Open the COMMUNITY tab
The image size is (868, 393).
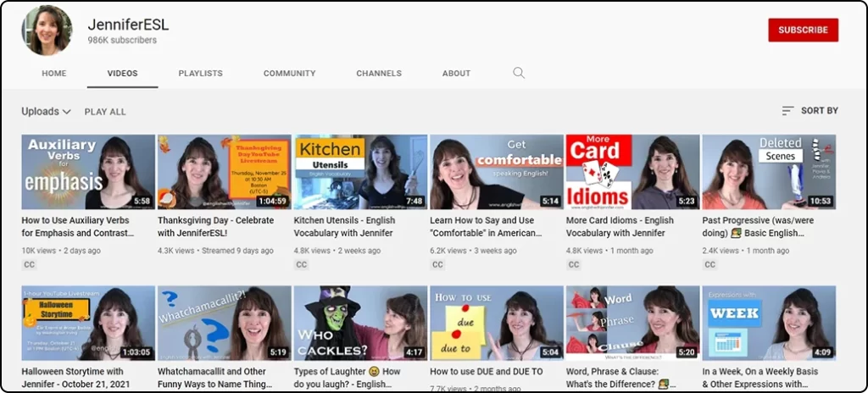[290, 73]
